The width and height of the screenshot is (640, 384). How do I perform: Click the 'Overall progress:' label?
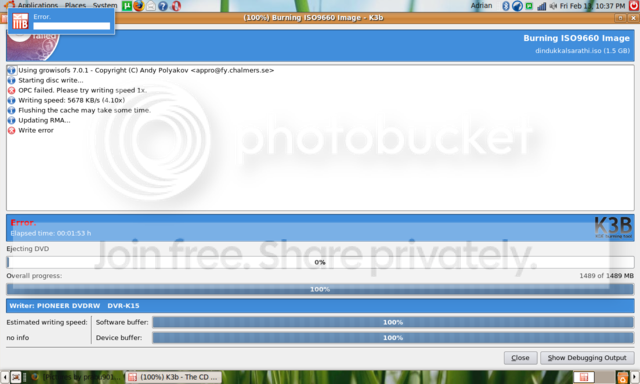point(34,276)
